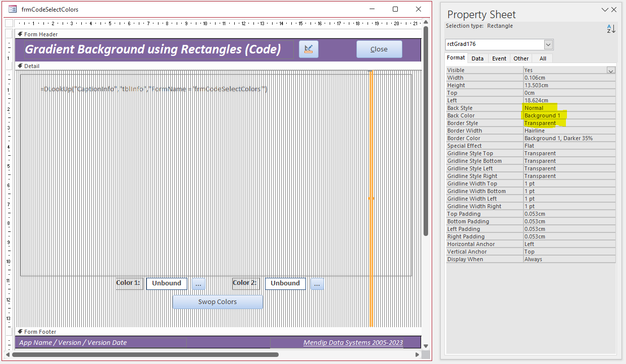The height and width of the screenshot is (364, 626).
Task: Minimize the frmCodeSelectColors window
Action: tap(372, 9)
